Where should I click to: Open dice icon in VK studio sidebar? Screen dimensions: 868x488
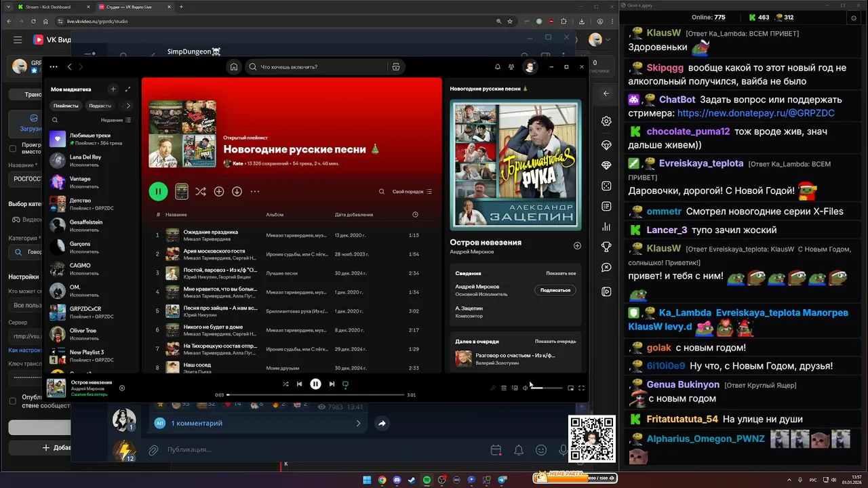[x=606, y=186]
